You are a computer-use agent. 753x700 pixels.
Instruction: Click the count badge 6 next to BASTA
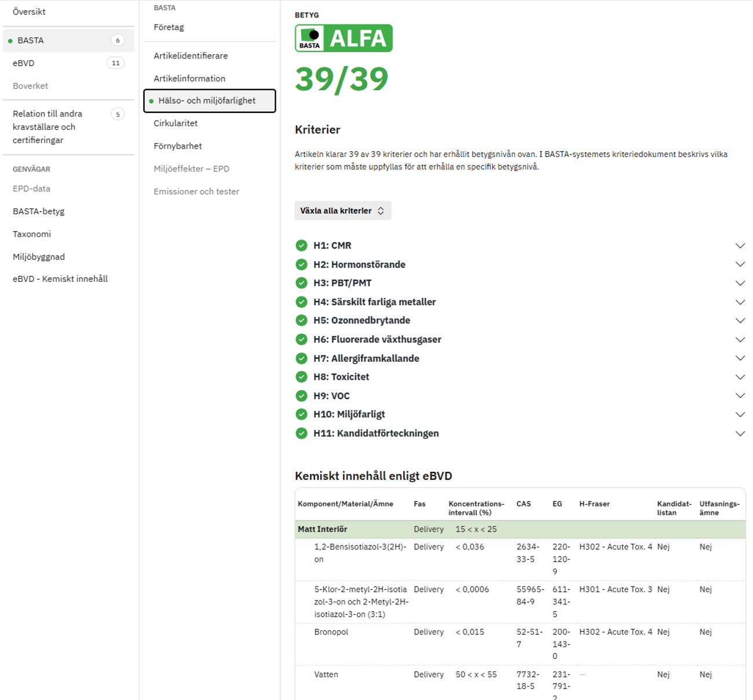pos(118,41)
